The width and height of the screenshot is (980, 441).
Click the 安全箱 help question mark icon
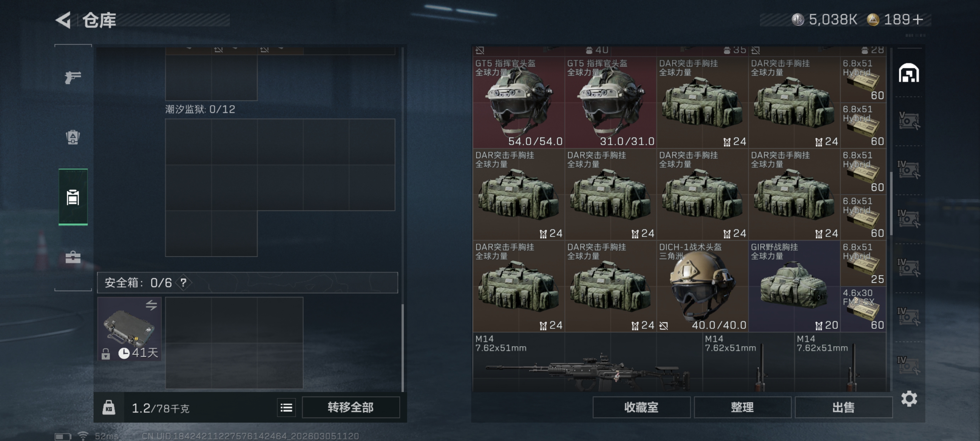[x=184, y=283]
